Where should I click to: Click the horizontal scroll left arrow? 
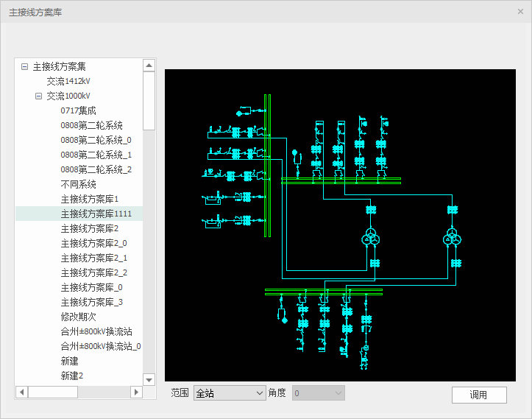(22, 392)
